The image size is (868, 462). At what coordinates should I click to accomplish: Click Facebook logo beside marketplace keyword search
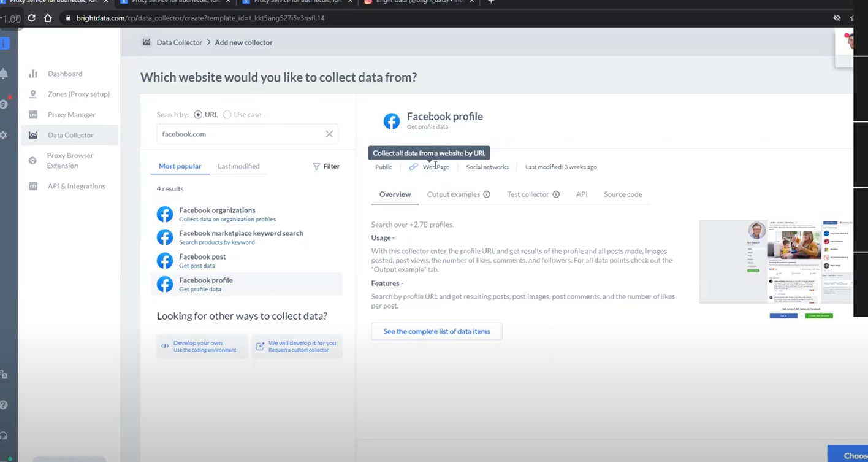point(165,237)
